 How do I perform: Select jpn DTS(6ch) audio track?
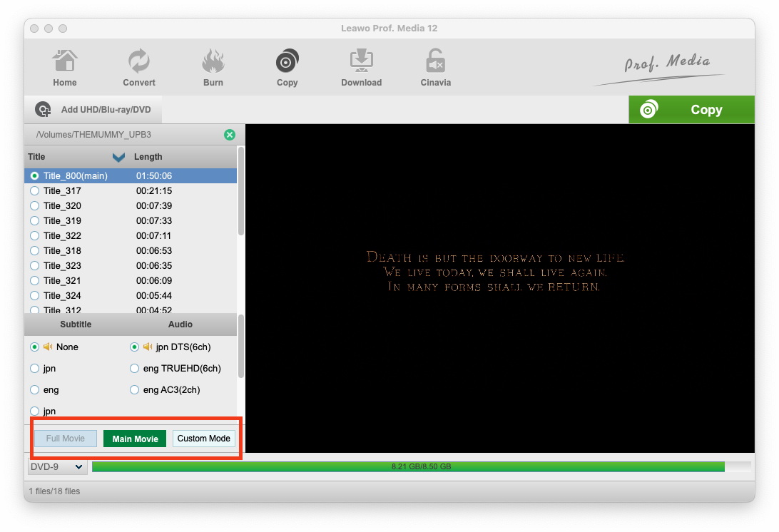tap(134, 347)
